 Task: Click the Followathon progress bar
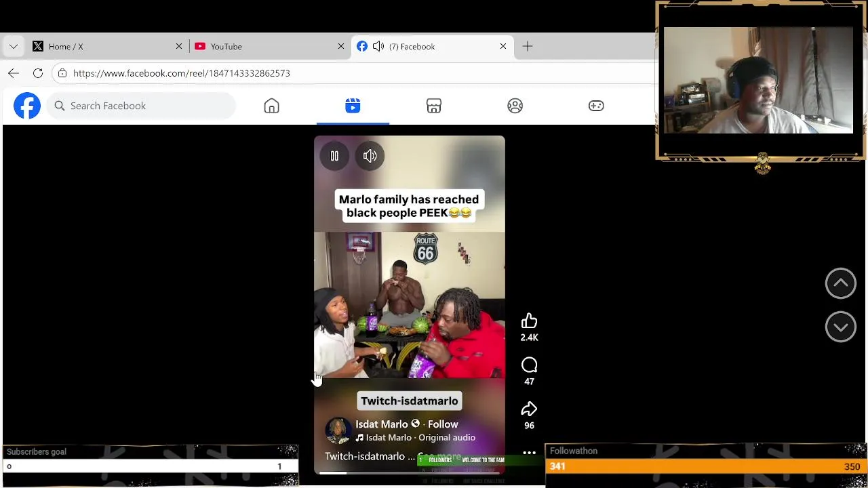(706, 466)
